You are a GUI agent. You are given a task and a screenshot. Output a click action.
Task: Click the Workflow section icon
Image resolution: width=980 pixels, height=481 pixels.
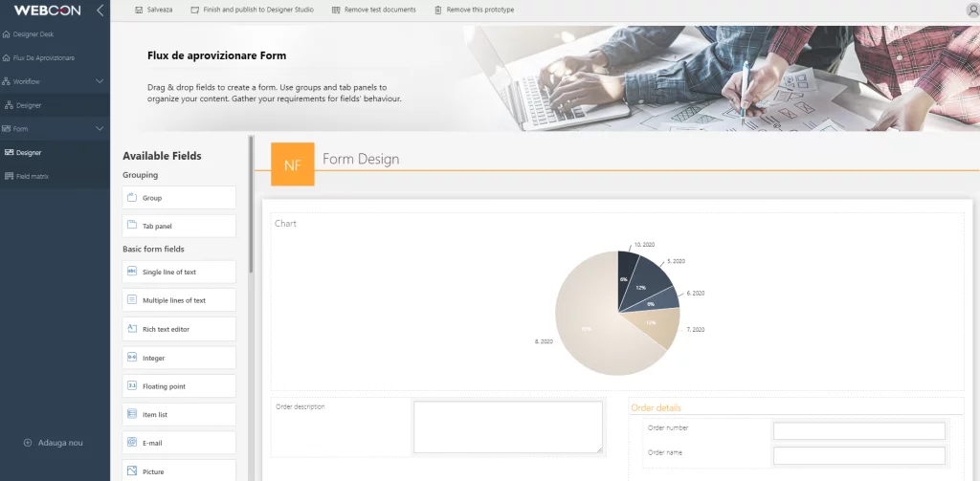tap(7, 82)
